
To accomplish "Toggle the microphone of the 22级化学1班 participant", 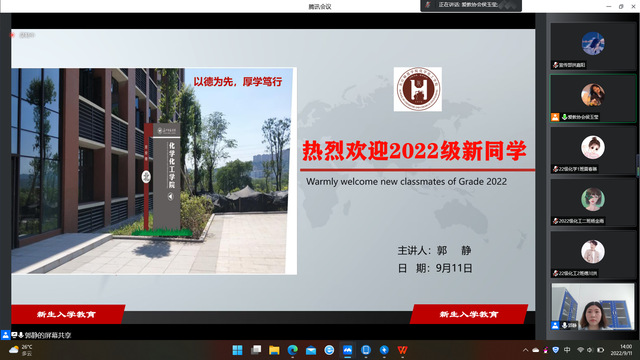I will pyautogui.click(x=556, y=169).
